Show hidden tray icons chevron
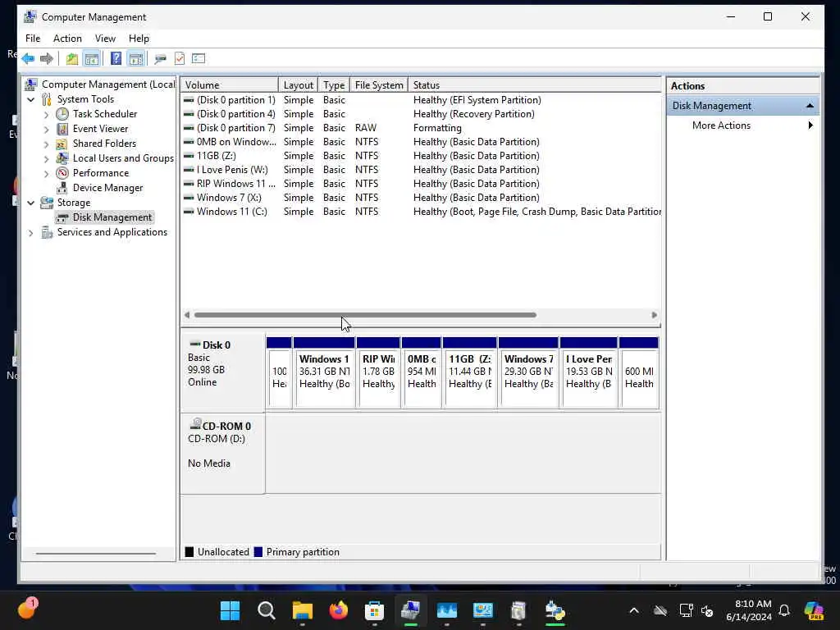Screen dimensions: 840x630 [x=634, y=610]
